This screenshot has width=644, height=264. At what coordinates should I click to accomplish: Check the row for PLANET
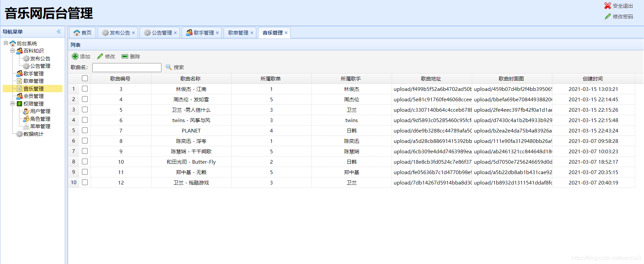coord(85,130)
